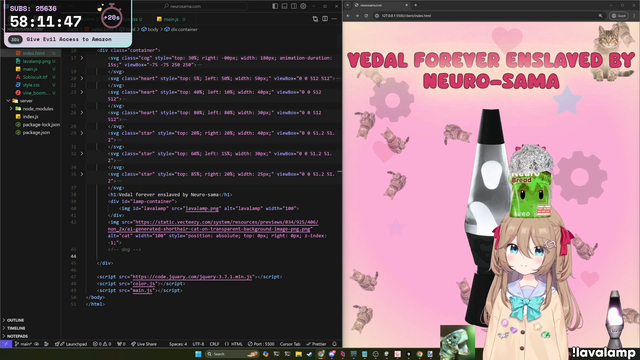Go back in the browser window
This screenshot has width=640, height=360.
pos(348,16)
